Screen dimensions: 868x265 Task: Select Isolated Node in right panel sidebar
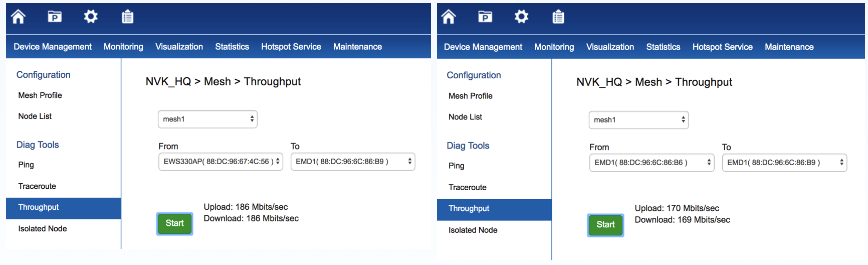pyautogui.click(x=473, y=230)
